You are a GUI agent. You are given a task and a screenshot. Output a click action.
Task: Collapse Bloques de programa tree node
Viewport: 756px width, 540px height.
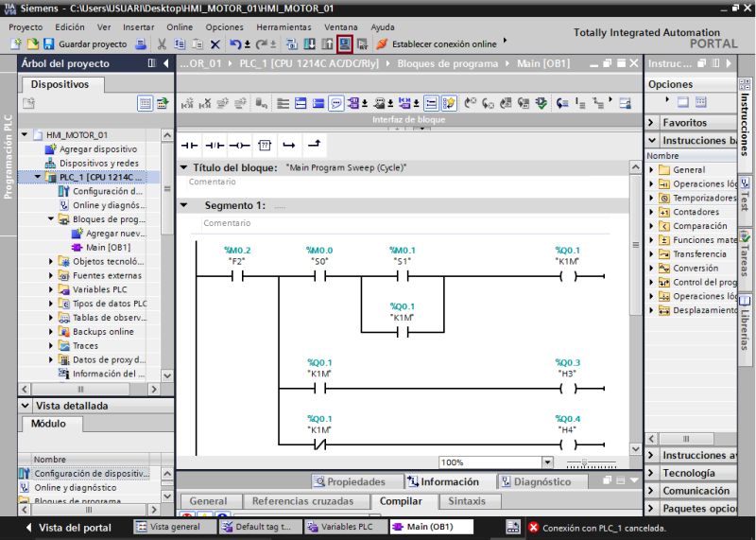[51, 219]
